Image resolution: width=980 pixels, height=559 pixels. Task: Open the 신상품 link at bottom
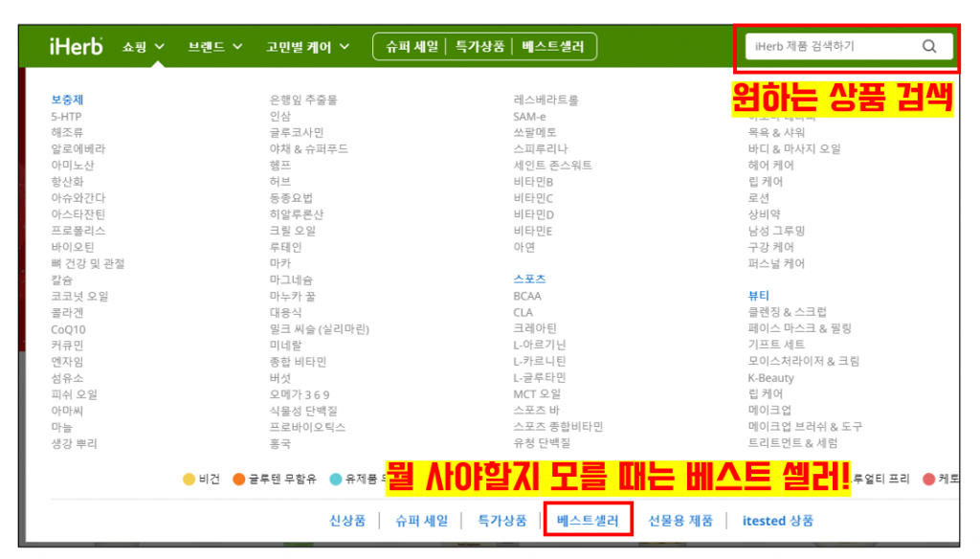(x=347, y=521)
